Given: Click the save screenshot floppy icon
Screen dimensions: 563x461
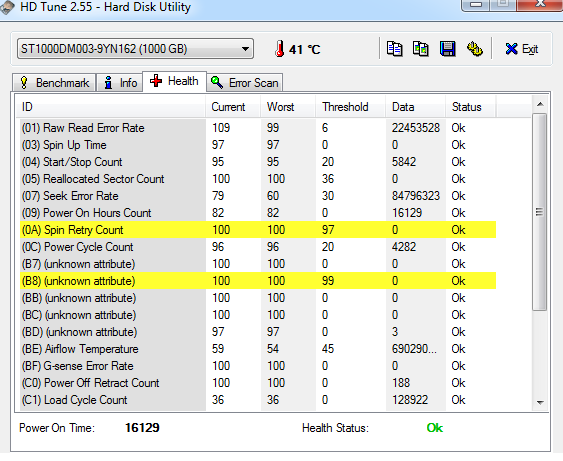Looking at the screenshot, I should tap(447, 49).
